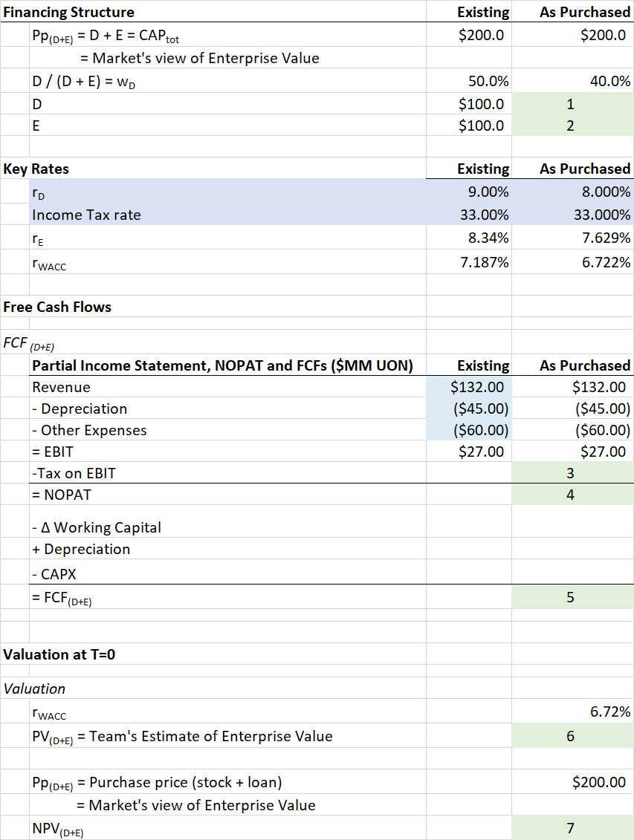The height and width of the screenshot is (840, 634).
Task: Click the Tax on EBIT input cell numbered 3
Action: (x=570, y=472)
